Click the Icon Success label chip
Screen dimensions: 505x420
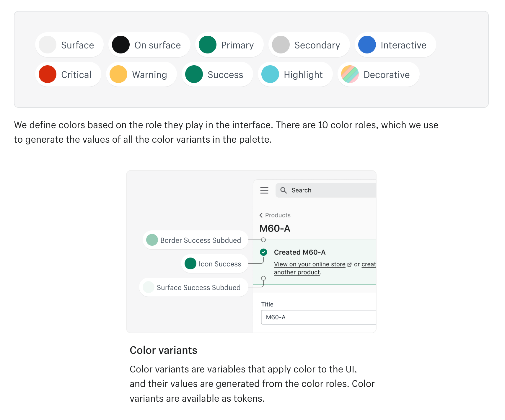click(x=214, y=264)
